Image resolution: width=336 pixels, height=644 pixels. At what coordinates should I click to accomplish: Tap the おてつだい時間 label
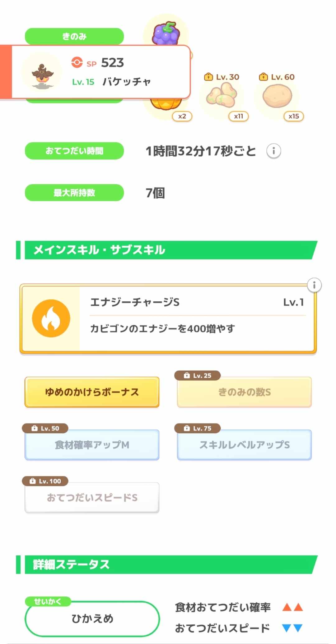pos(74,151)
